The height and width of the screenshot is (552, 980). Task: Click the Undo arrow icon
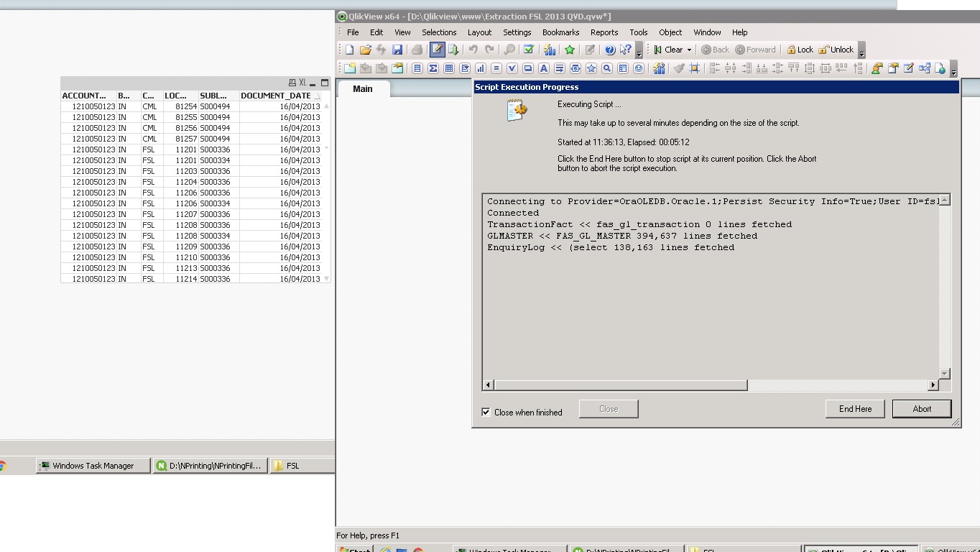click(473, 50)
